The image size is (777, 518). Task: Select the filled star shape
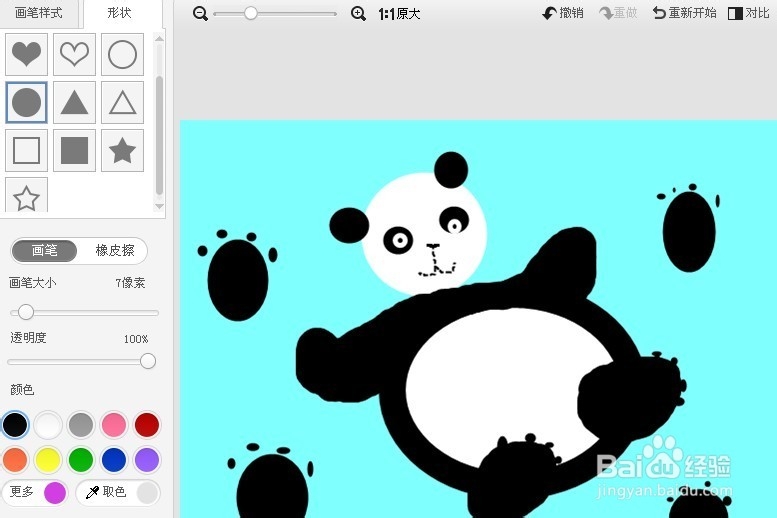click(122, 151)
